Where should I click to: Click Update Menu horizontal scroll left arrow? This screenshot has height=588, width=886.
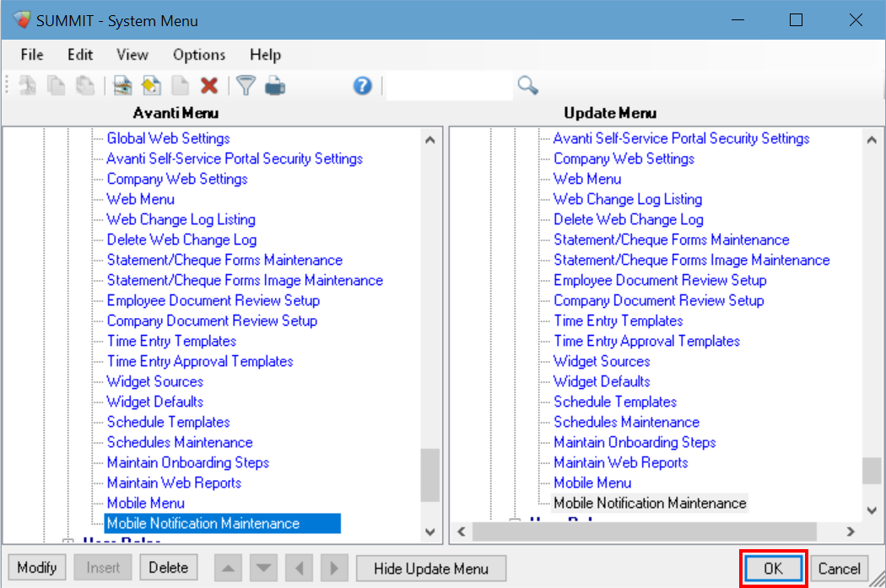coord(462,531)
